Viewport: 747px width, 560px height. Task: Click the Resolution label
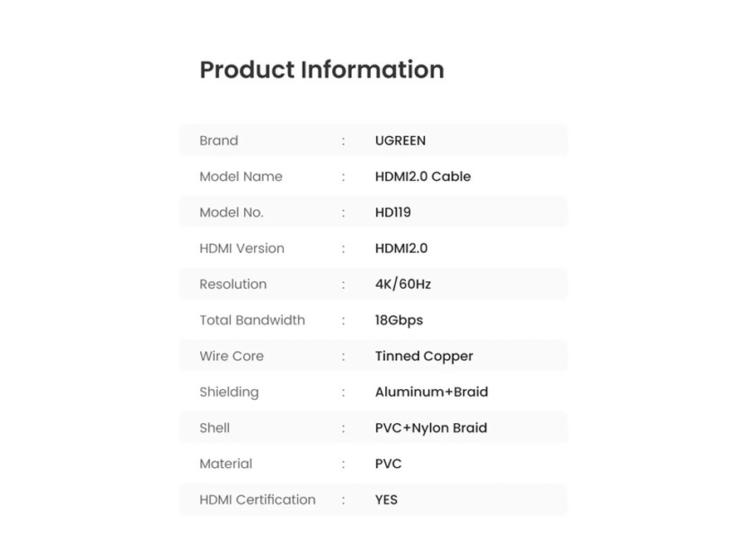(232, 284)
